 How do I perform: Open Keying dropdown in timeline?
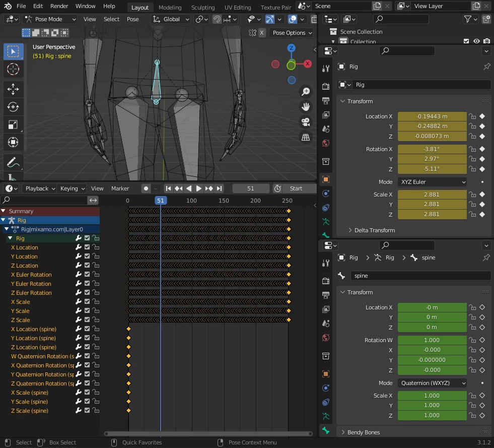tap(72, 188)
